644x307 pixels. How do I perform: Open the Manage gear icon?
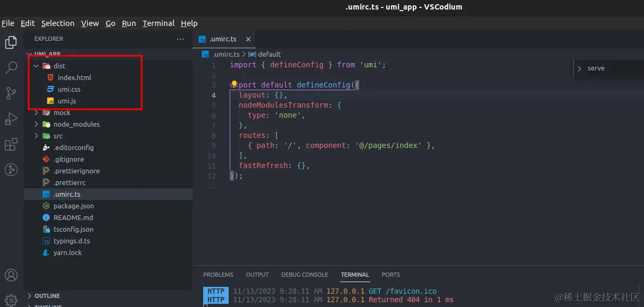click(x=11, y=300)
